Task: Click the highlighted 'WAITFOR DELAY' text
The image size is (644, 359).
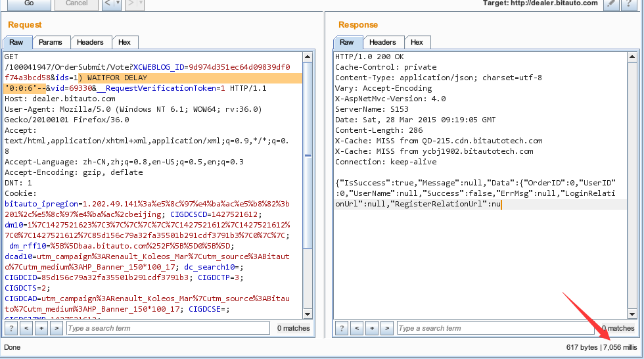Action: pyautogui.click(x=117, y=78)
